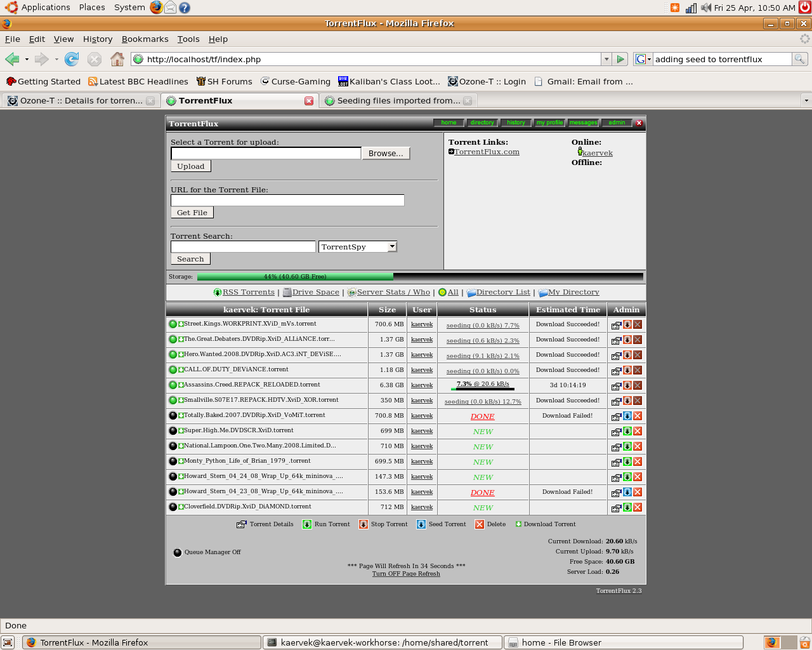Click the URL for the Torrent File field
The height and width of the screenshot is (650, 812).
click(x=287, y=200)
